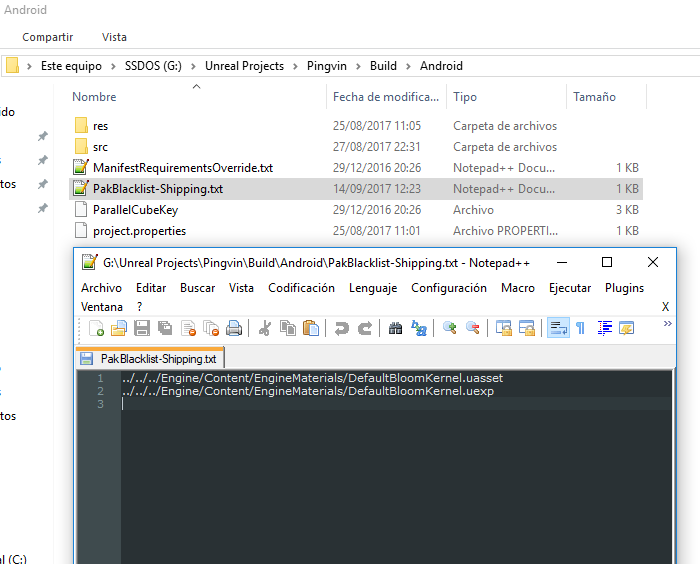700x564 pixels.
Task: Navigate to Pingvin in breadcrumb
Action: click(x=327, y=66)
